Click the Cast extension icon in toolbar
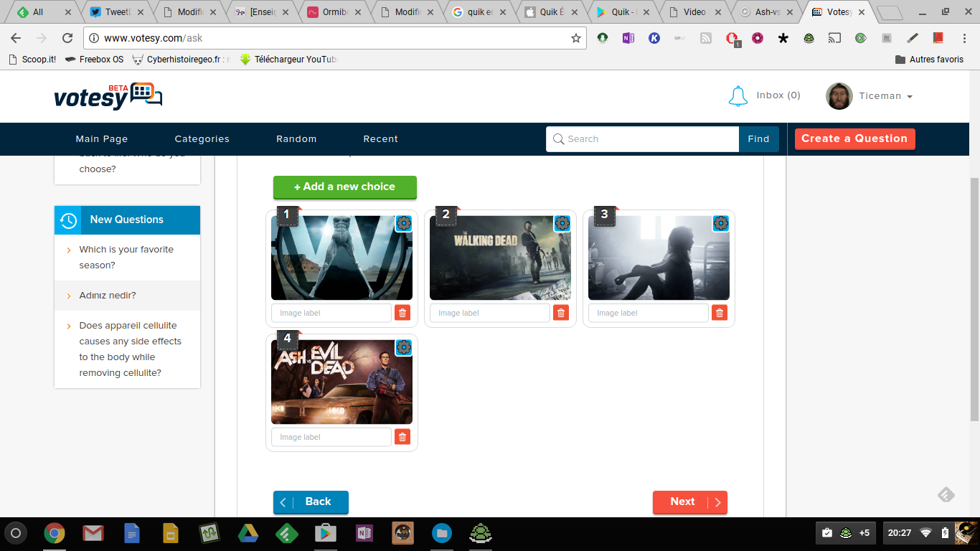980x551 pixels. point(834,38)
